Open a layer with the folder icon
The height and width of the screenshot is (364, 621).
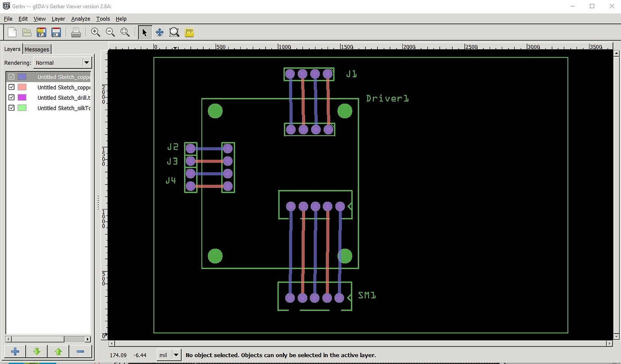point(27,32)
